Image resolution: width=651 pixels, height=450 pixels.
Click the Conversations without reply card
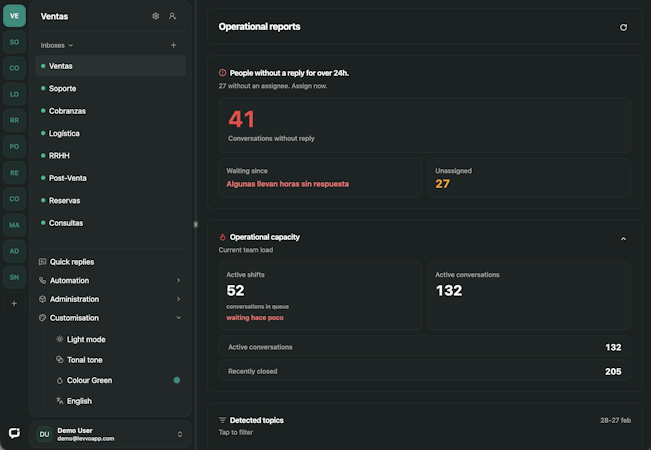(424, 125)
